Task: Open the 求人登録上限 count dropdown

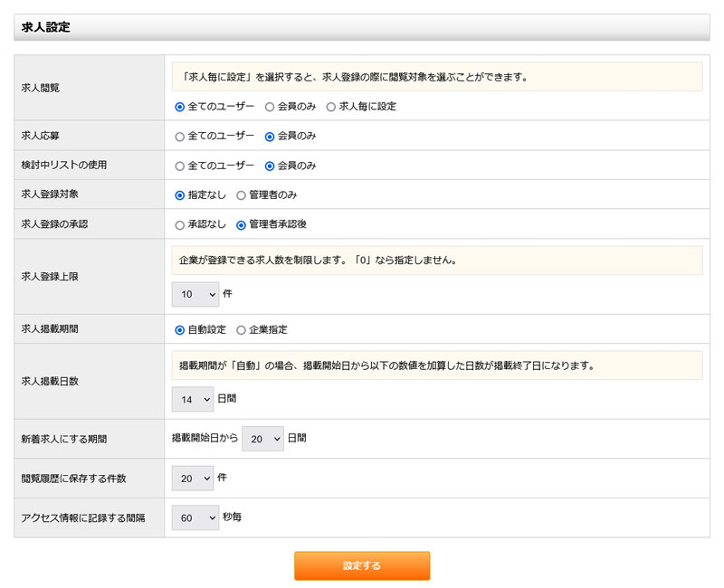Action: click(x=195, y=295)
